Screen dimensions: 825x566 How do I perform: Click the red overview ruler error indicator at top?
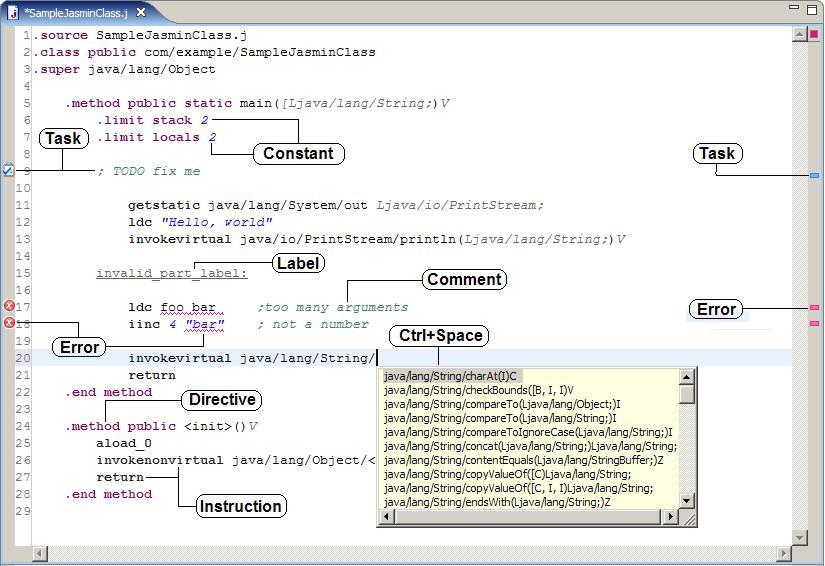click(814, 34)
